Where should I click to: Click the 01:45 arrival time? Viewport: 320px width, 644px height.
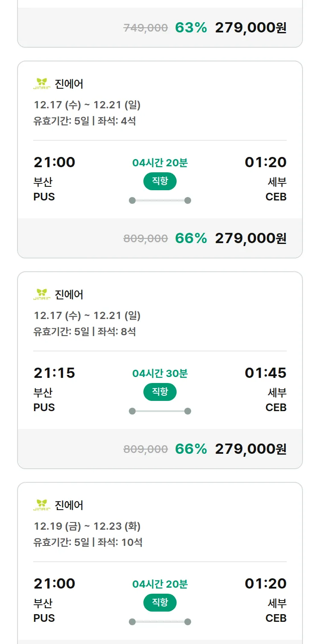tap(265, 373)
